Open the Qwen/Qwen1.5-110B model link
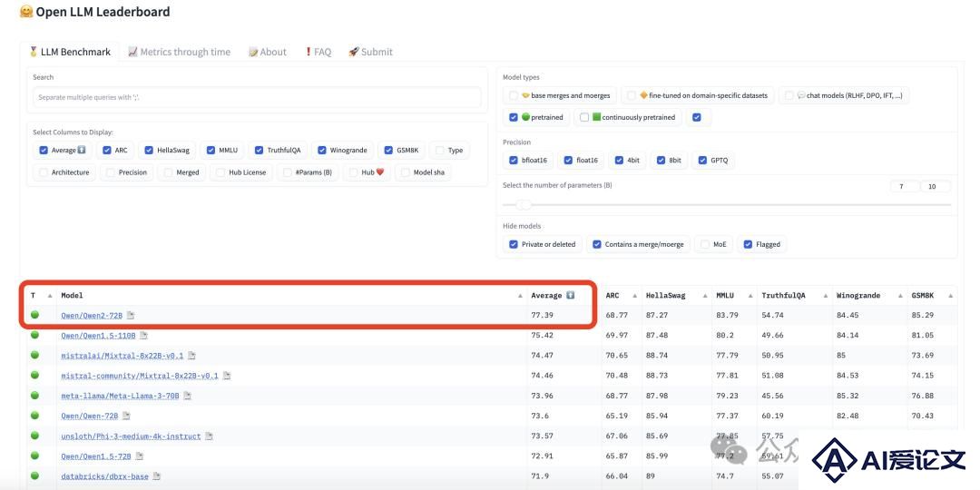The height and width of the screenshot is (490, 980). [98, 336]
